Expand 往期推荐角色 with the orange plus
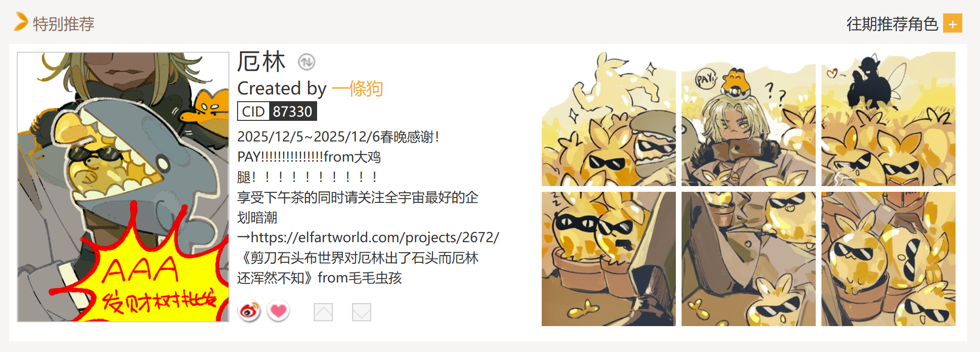Image resolution: width=980 pixels, height=352 pixels. (953, 23)
